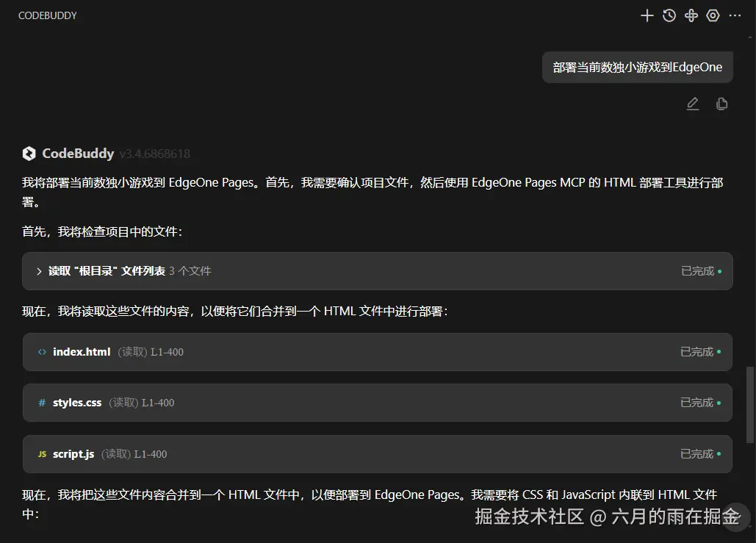Open CodeBuddy settings hexagon icon
Image resolution: width=756 pixels, height=543 pixels.
click(x=713, y=16)
